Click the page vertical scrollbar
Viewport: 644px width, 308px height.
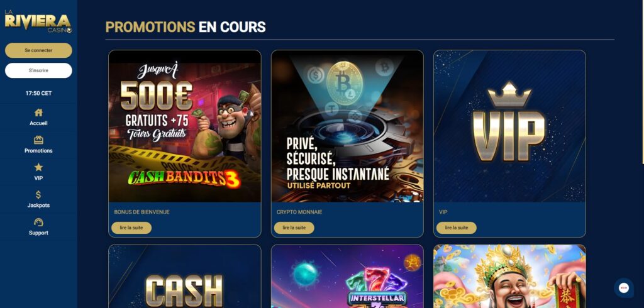point(643,82)
